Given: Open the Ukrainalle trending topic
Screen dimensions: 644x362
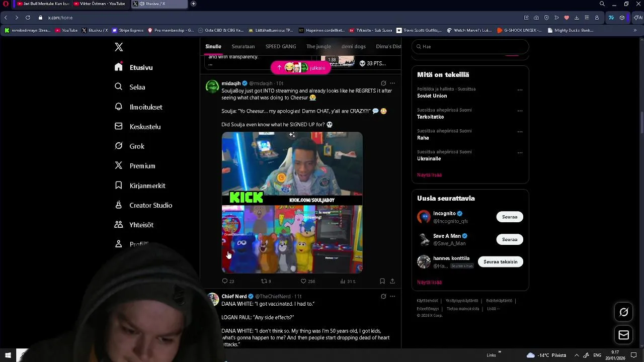Looking at the screenshot, I should (429, 158).
